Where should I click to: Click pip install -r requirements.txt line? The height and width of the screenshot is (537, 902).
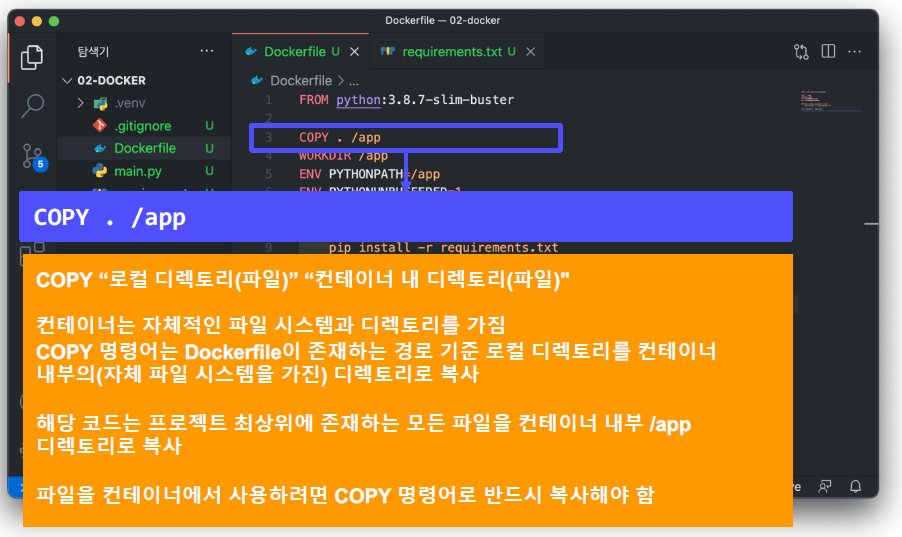tap(444, 247)
